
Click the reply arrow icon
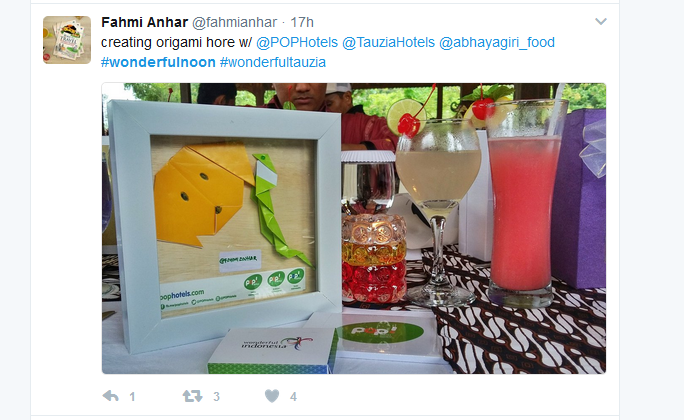pos(110,396)
